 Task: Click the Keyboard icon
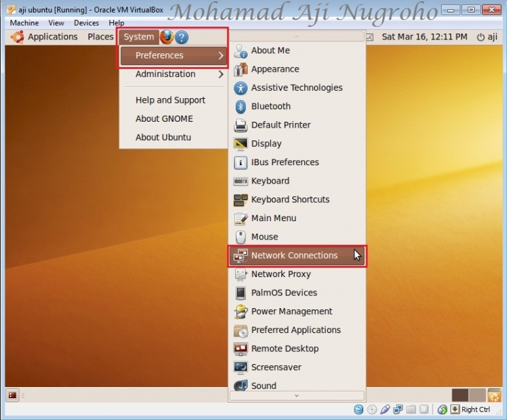coord(240,181)
